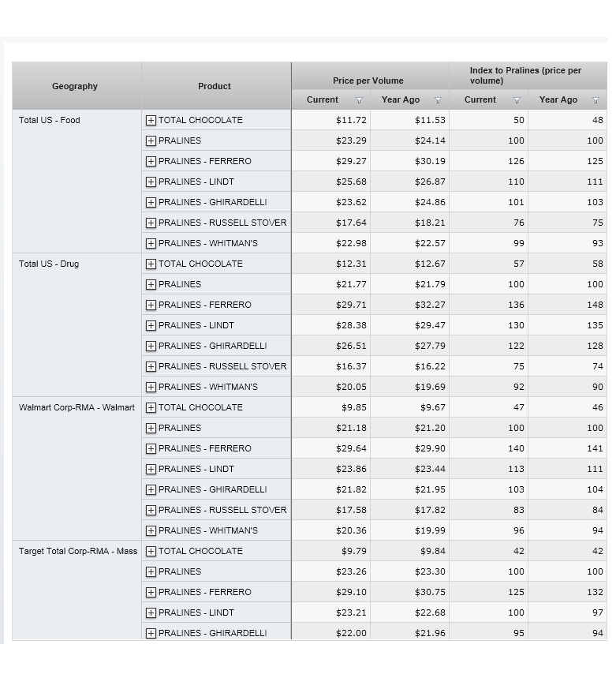Expand TOTAL CHOCOLATE under Walmart Corp-RMA
616x693 pixels.
[151, 408]
